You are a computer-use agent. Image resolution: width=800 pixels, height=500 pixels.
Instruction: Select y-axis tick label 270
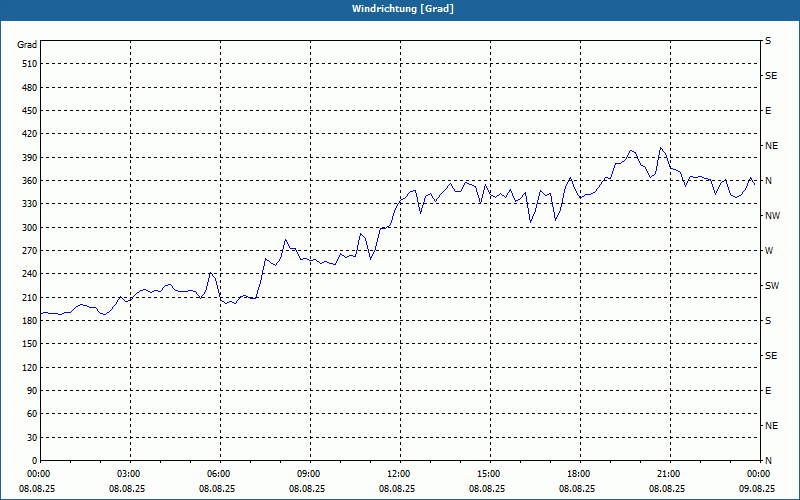pos(30,251)
